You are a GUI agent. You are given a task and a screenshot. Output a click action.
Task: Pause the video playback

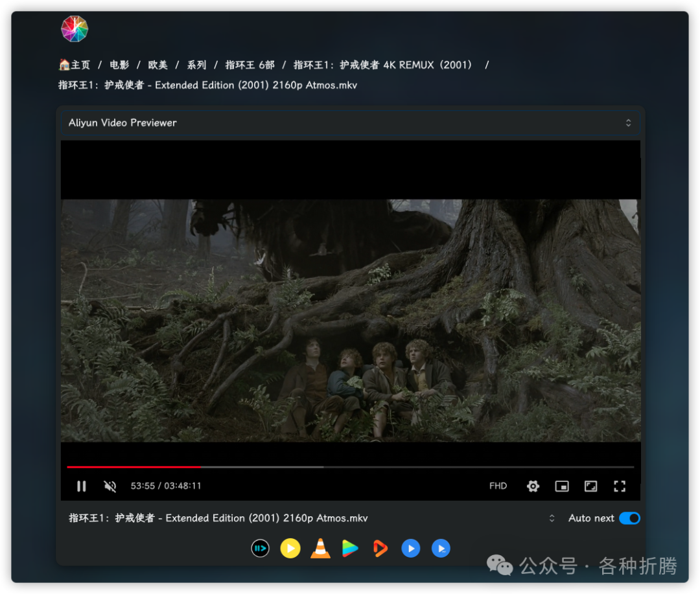tap(81, 486)
